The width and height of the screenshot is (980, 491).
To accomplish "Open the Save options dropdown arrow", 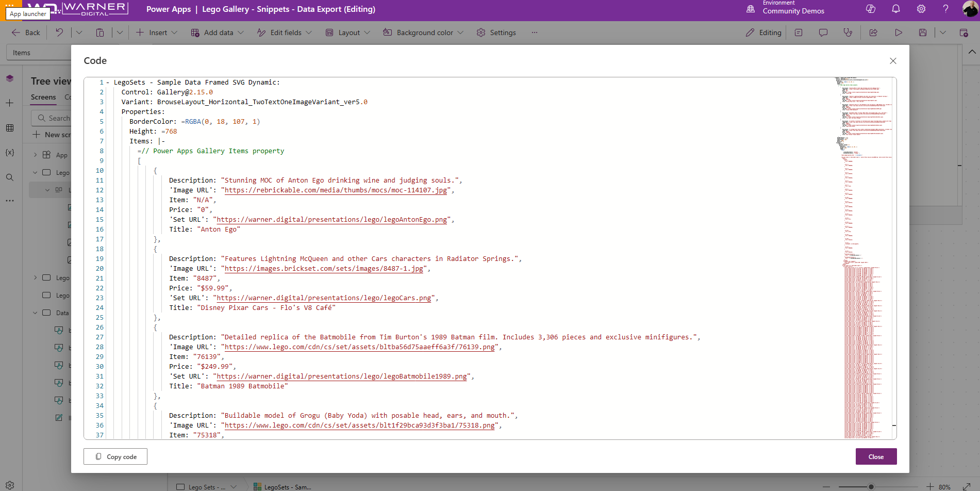I will tap(943, 32).
